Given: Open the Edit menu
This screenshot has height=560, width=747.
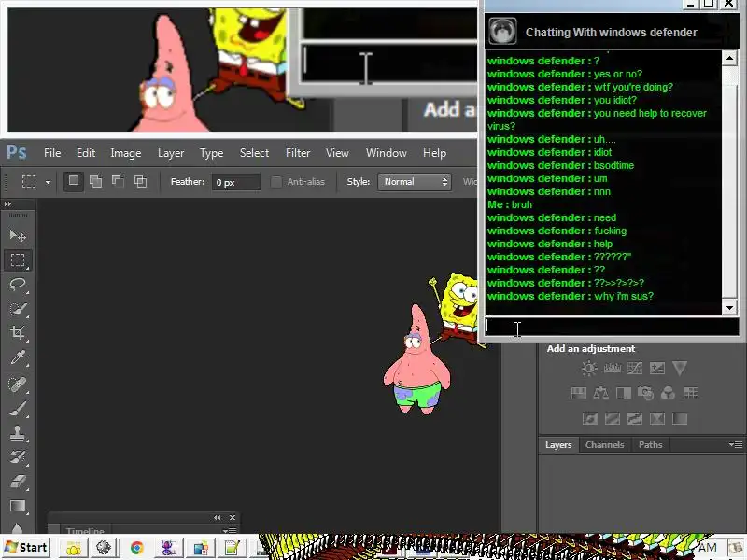Looking at the screenshot, I should point(86,153).
